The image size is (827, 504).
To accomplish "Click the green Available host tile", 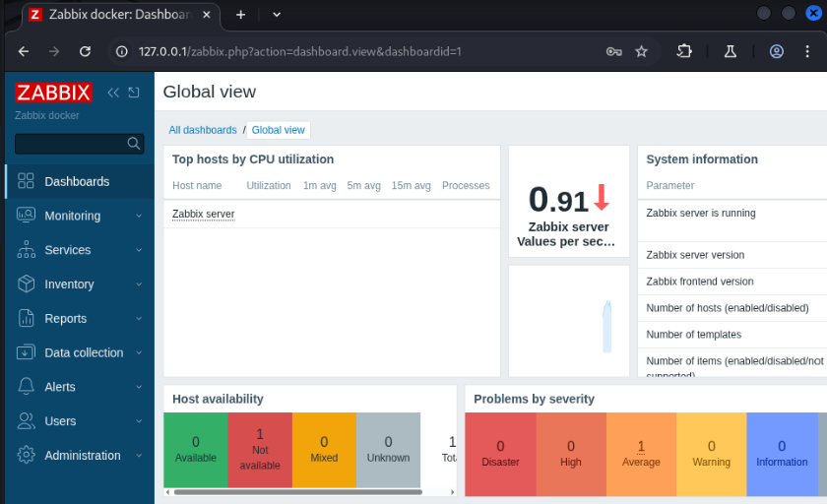I will tap(196, 450).
